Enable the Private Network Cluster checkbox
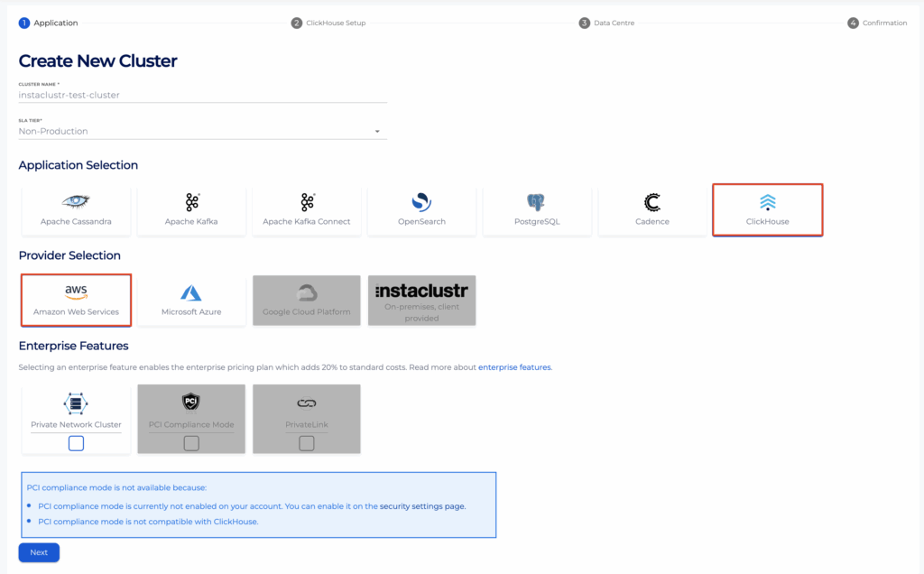Screen dimensions: 924x574 pos(76,443)
